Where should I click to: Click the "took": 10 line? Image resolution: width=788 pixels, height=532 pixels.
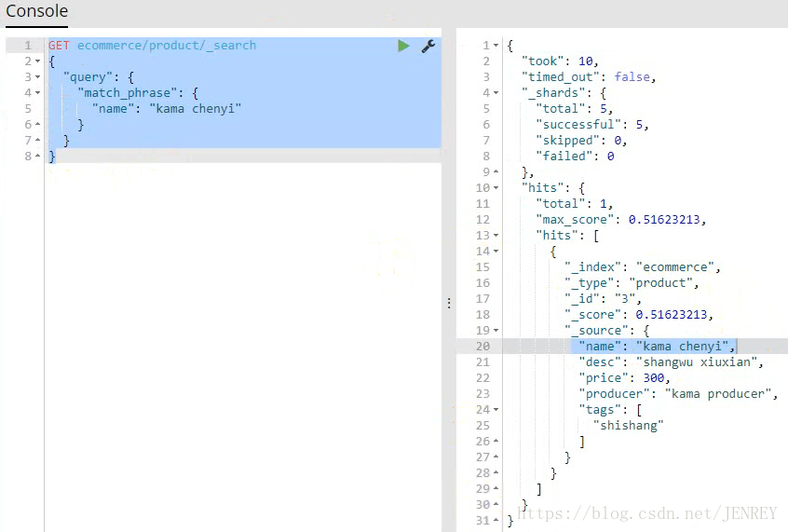pyautogui.click(x=560, y=61)
